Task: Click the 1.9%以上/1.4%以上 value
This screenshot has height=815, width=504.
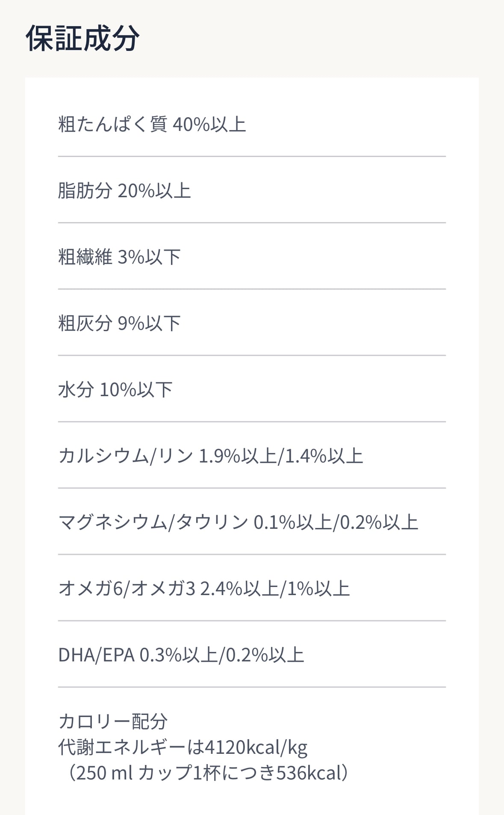Action: 281,456
